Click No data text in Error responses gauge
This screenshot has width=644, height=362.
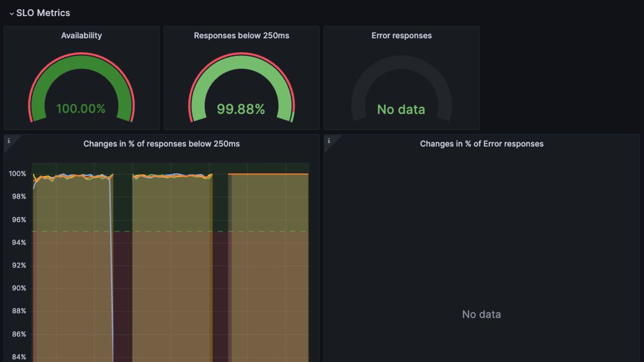coord(401,109)
